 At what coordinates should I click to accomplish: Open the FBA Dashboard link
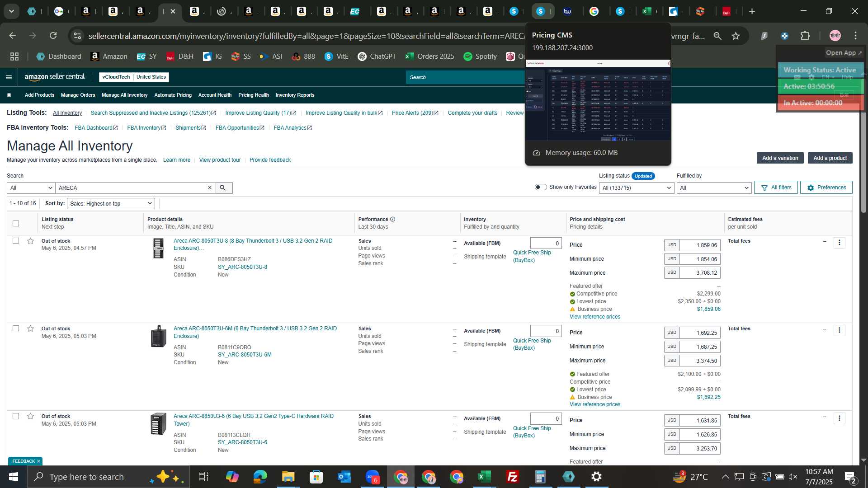pos(96,128)
